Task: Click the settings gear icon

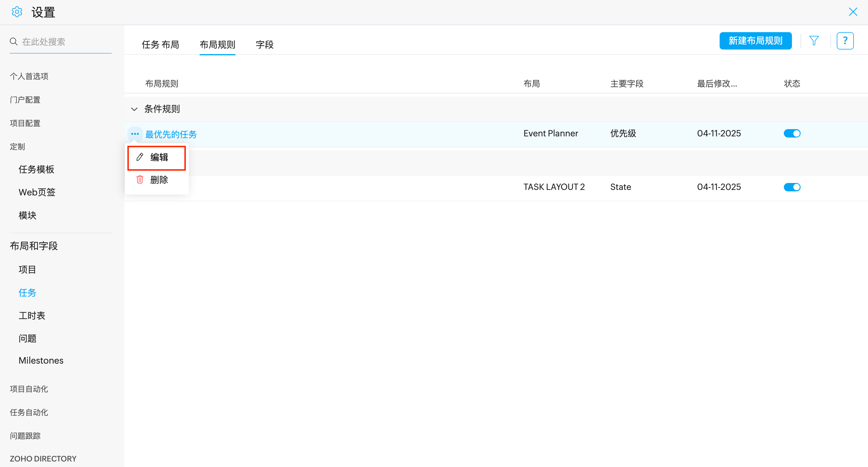Action: [x=17, y=12]
